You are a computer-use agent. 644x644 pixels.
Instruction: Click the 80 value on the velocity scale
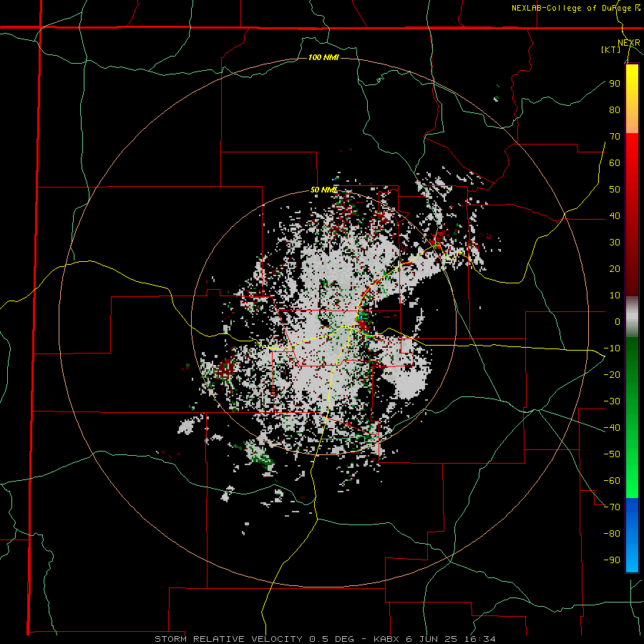615,109
